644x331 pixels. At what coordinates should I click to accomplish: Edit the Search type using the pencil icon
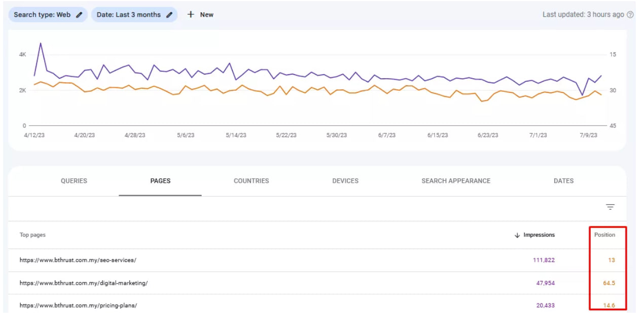(x=79, y=15)
